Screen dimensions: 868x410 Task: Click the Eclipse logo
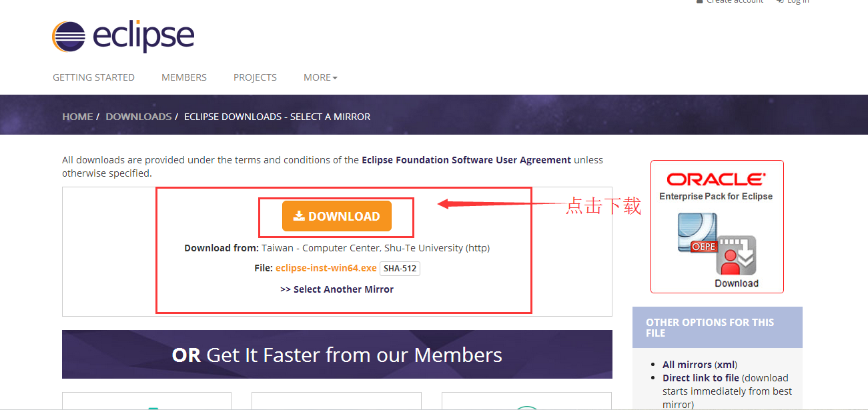pos(123,36)
